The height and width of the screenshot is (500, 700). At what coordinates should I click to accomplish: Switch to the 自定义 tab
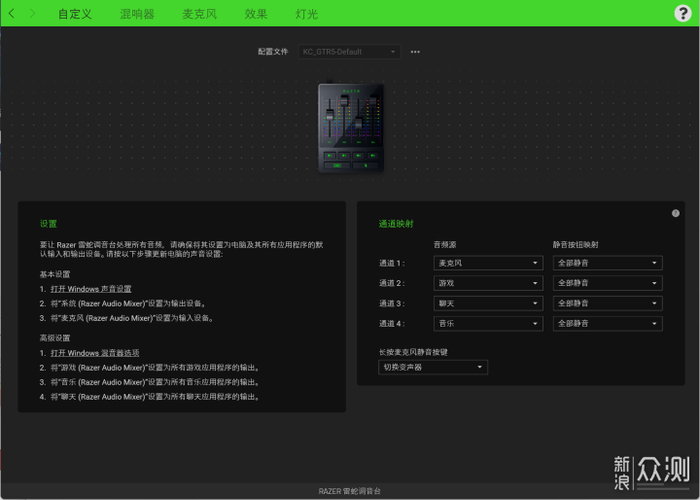(75, 14)
